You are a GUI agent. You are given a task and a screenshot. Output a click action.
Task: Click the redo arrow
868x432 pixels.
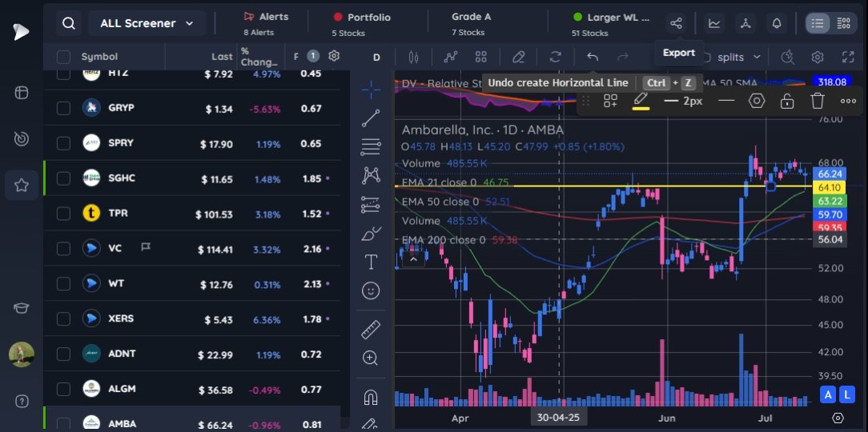click(x=623, y=57)
